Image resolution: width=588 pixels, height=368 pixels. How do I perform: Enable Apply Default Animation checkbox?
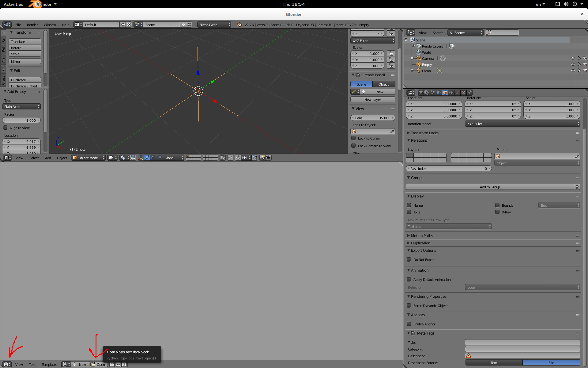[409, 280]
